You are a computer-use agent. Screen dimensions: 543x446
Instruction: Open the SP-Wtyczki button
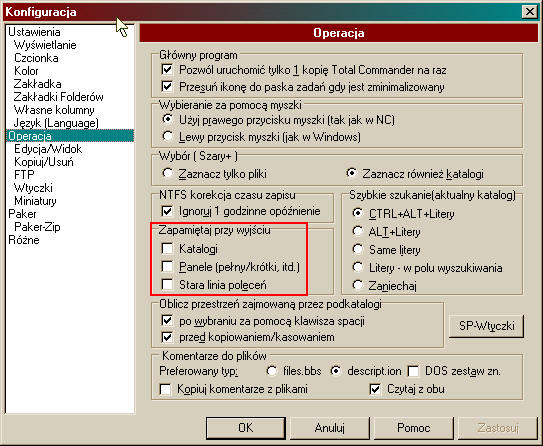tap(486, 325)
